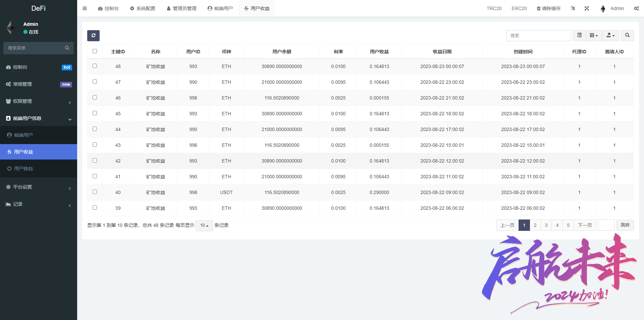The height and width of the screenshot is (320, 644).
Task: Check the row with 主键ID 39
Action: tap(95, 208)
